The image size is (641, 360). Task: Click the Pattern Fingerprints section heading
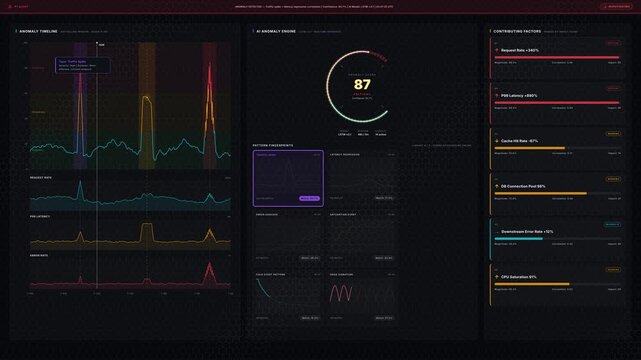[x=273, y=145]
